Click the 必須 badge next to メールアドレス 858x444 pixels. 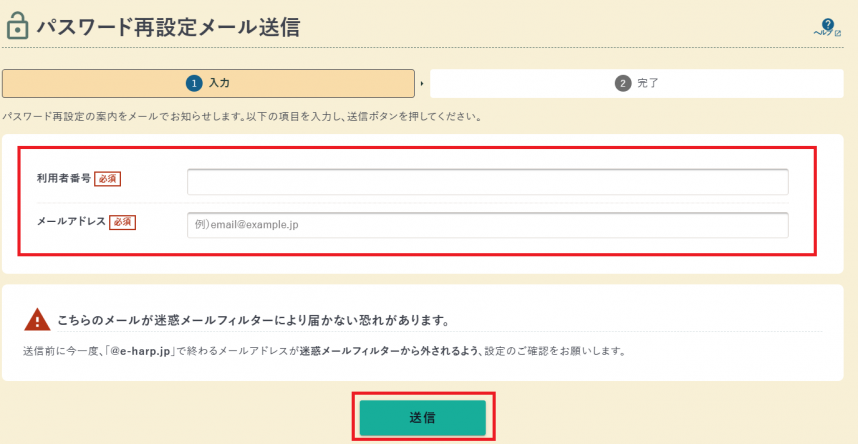(123, 222)
